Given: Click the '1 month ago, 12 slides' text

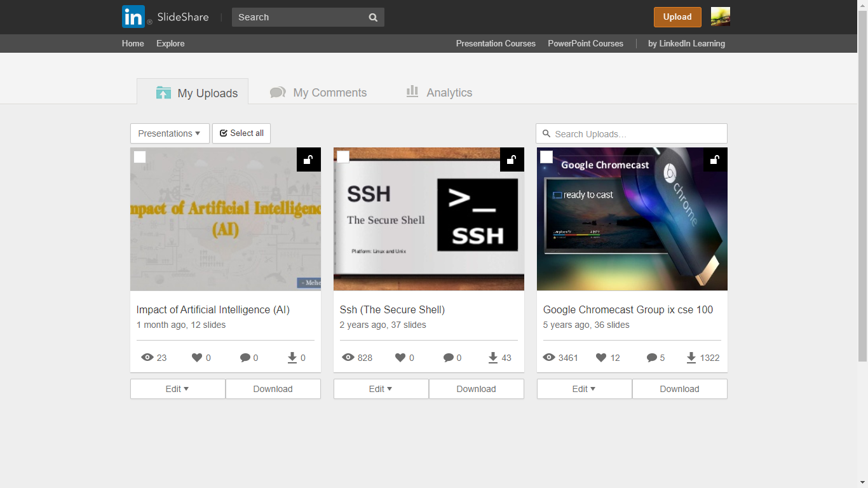Looking at the screenshot, I should click(x=181, y=325).
